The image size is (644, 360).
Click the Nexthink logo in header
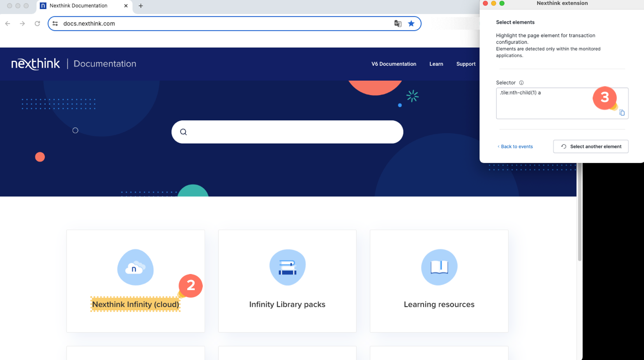[36, 64]
